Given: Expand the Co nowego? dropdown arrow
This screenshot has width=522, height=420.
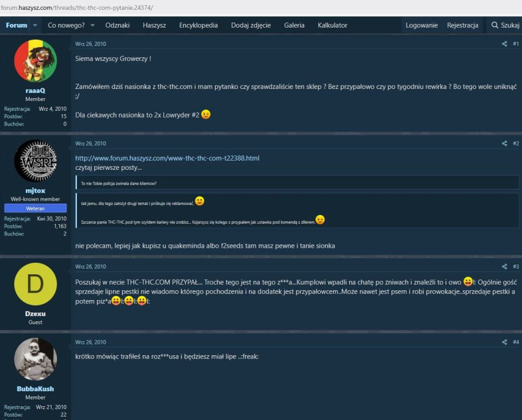Looking at the screenshot, I should 92,25.
